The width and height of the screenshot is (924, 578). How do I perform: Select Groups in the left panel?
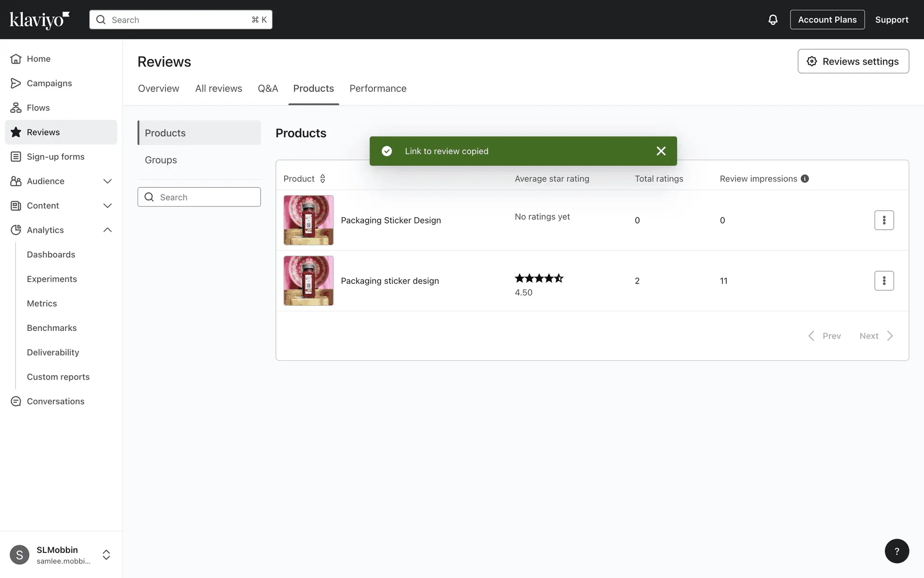[161, 160]
